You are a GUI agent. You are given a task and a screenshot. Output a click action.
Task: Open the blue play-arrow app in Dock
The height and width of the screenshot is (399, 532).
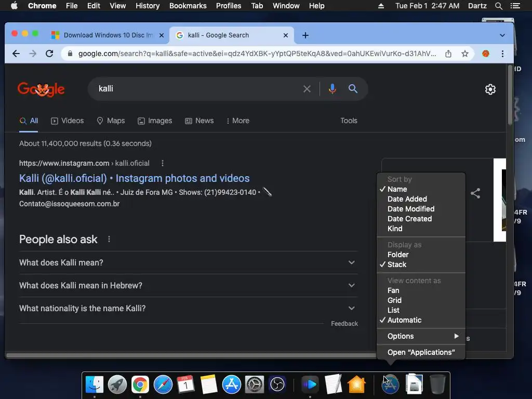pos(310,384)
